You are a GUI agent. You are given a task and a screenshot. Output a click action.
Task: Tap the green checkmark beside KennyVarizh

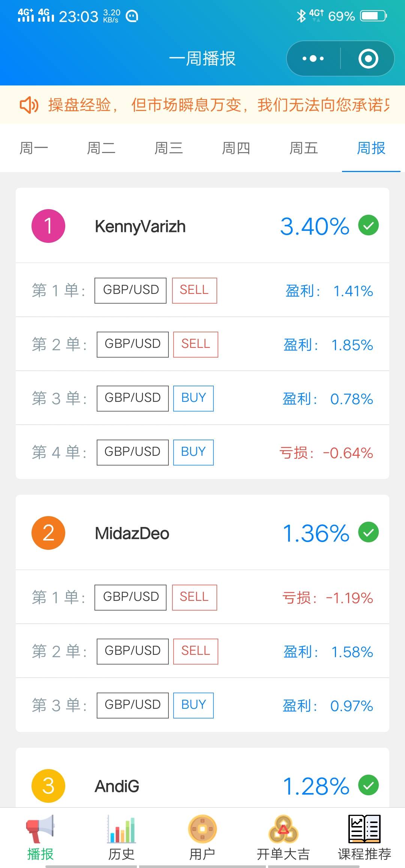(x=369, y=225)
